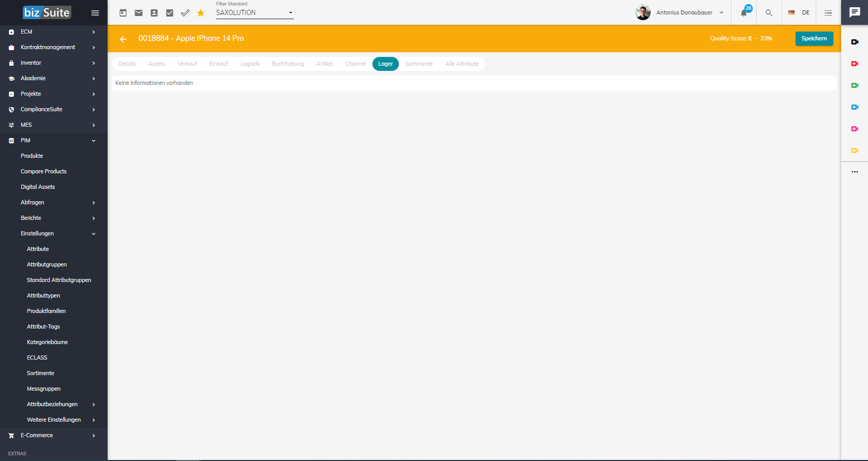Image resolution: width=868 pixels, height=461 pixels.
Task: Click the red video camera icon
Action: 855,64
